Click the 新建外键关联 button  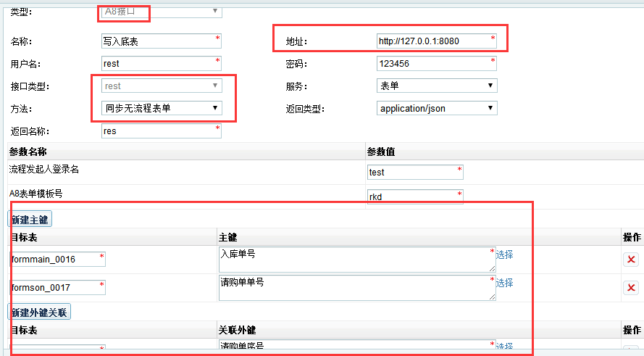pyautogui.click(x=39, y=312)
